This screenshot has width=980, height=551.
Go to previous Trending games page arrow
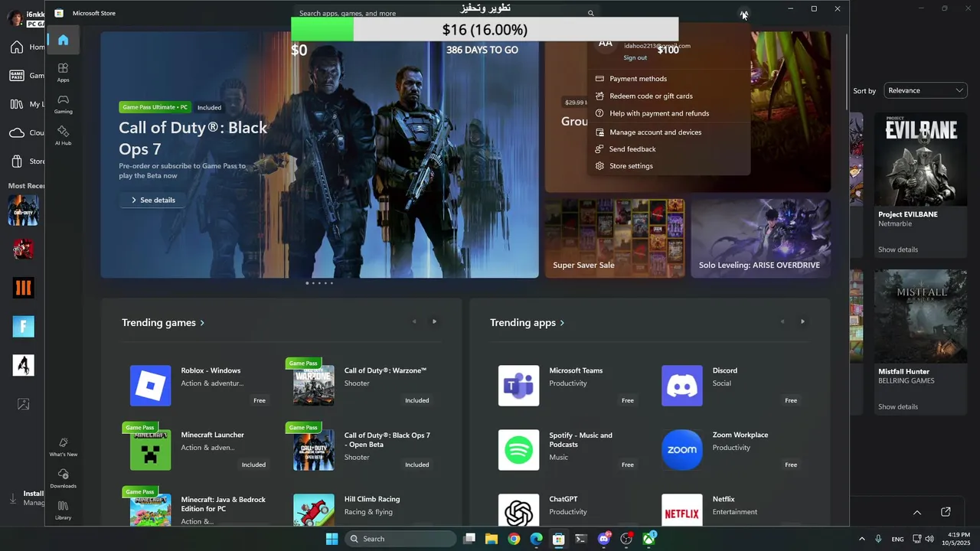click(414, 321)
